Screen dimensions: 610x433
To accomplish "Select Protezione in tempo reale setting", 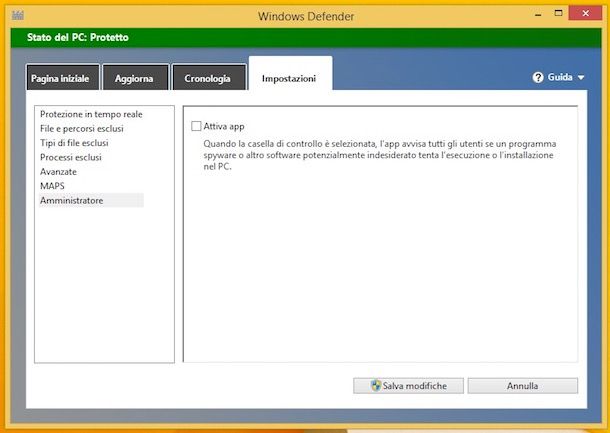I will tap(91, 114).
